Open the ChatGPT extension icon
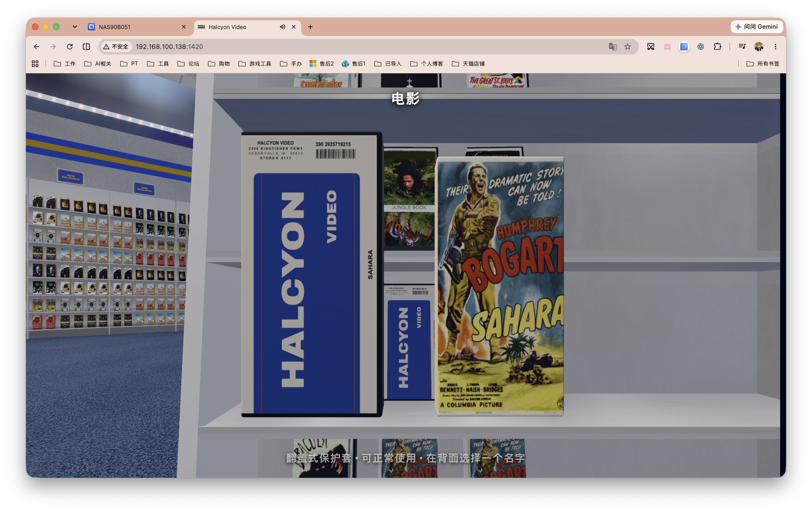The image size is (812, 512). point(701,47)
